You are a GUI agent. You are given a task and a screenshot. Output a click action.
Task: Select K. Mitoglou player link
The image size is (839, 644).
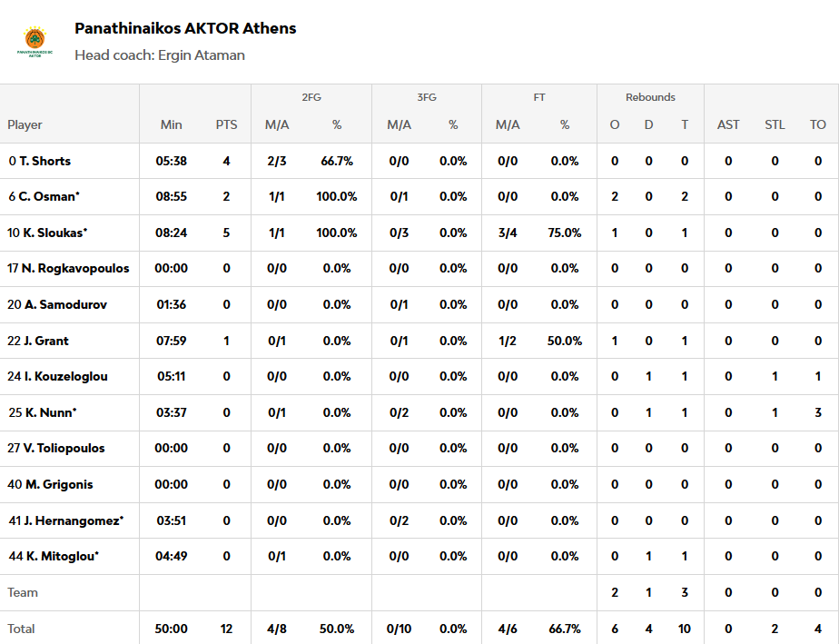pos(62,556)
